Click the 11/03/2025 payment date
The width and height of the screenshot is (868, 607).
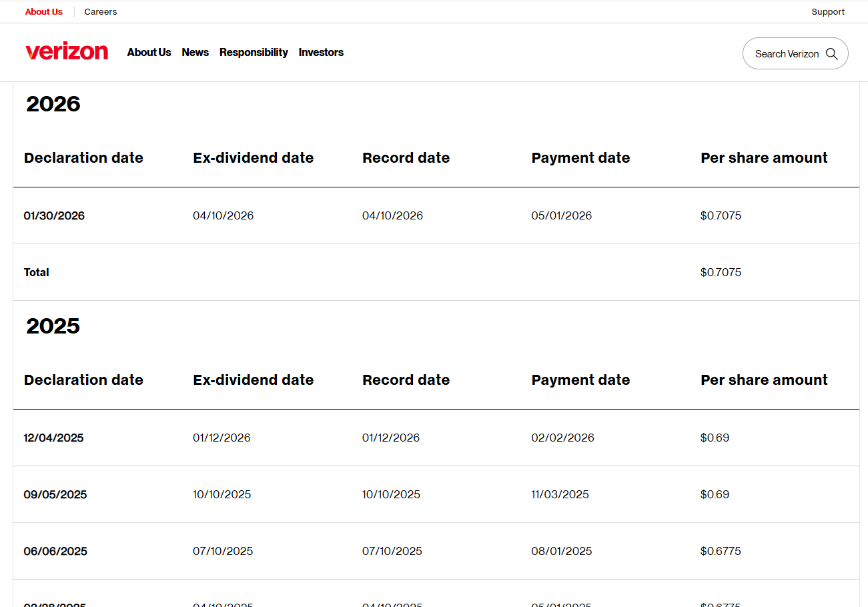click(560, 495)
